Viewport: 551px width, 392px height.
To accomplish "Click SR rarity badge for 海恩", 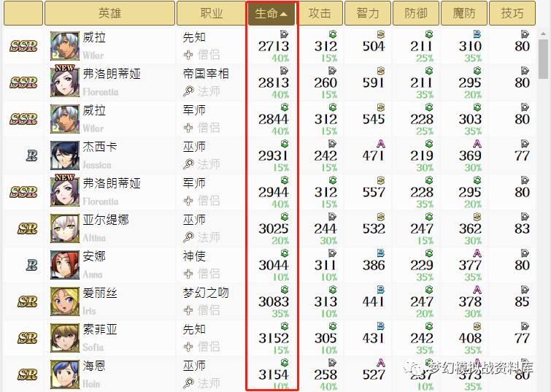I will point(28,374).
